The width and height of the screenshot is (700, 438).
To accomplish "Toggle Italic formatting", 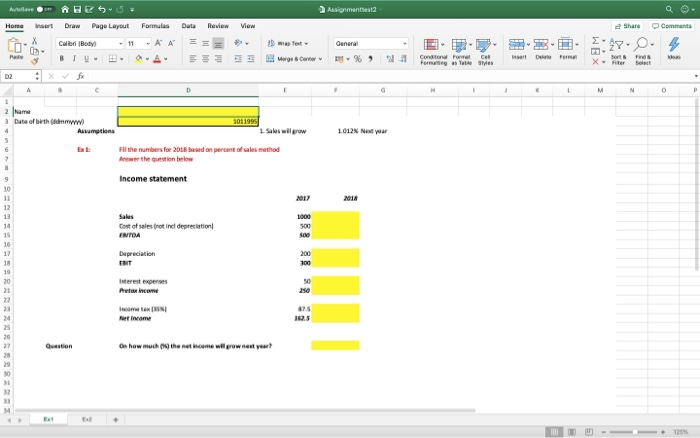I will tap(74, 58).
